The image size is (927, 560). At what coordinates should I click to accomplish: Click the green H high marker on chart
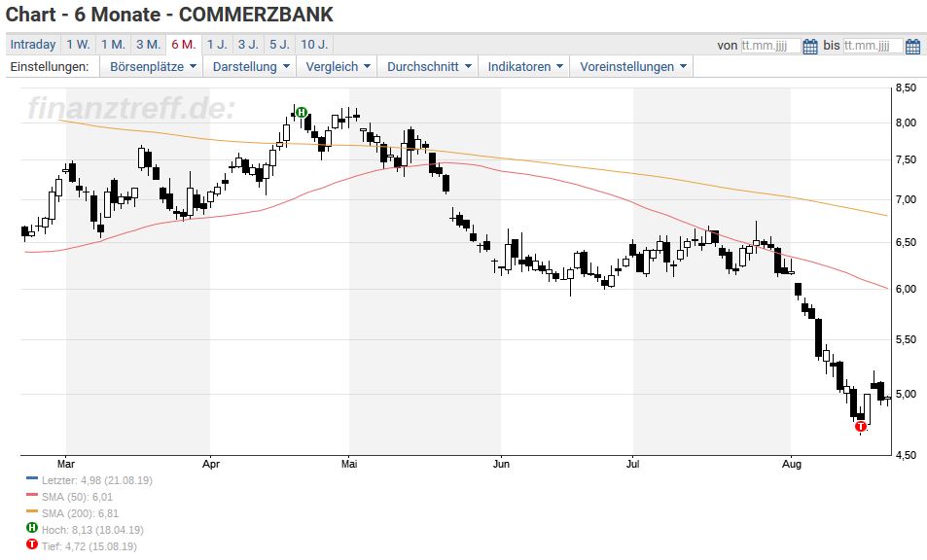(x=302, y=112)
